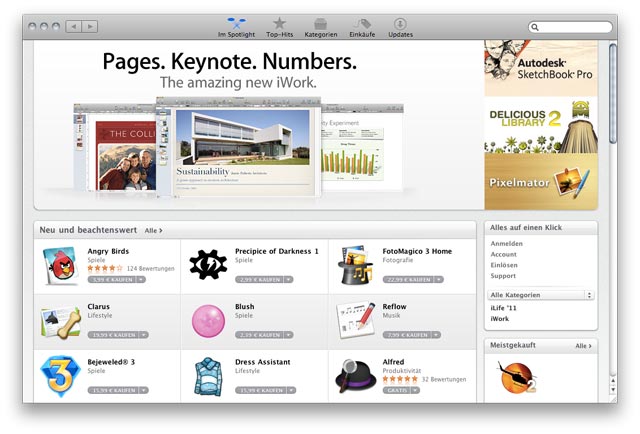Expand the Alfred Gratis options arrow
The image size is (640, 434).
(415, 390)
